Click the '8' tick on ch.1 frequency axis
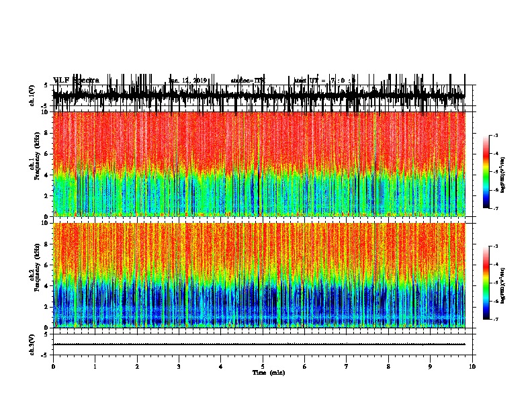 pos(47,133)
